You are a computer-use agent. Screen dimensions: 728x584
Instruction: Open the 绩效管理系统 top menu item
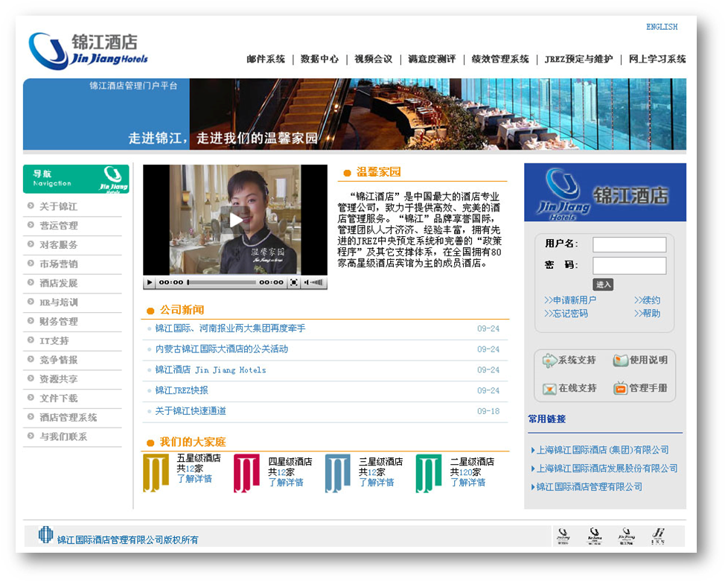click(x=500, y=59)
